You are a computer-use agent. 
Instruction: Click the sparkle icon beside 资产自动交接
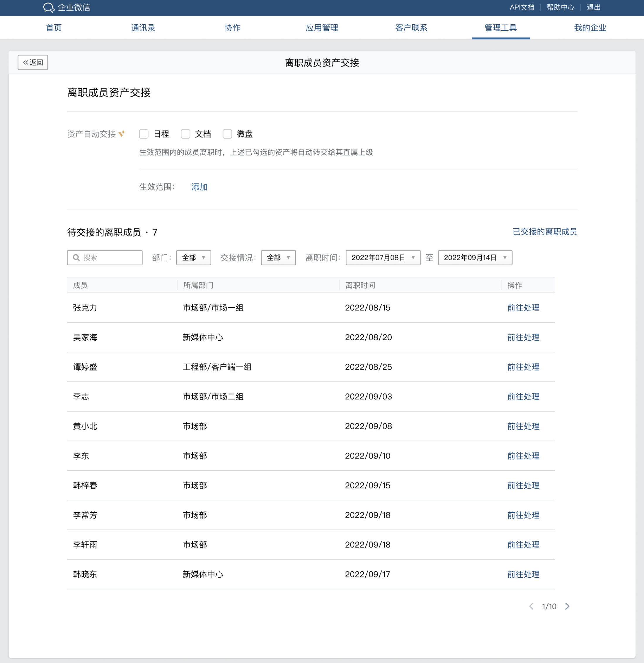tap(122, 134)
